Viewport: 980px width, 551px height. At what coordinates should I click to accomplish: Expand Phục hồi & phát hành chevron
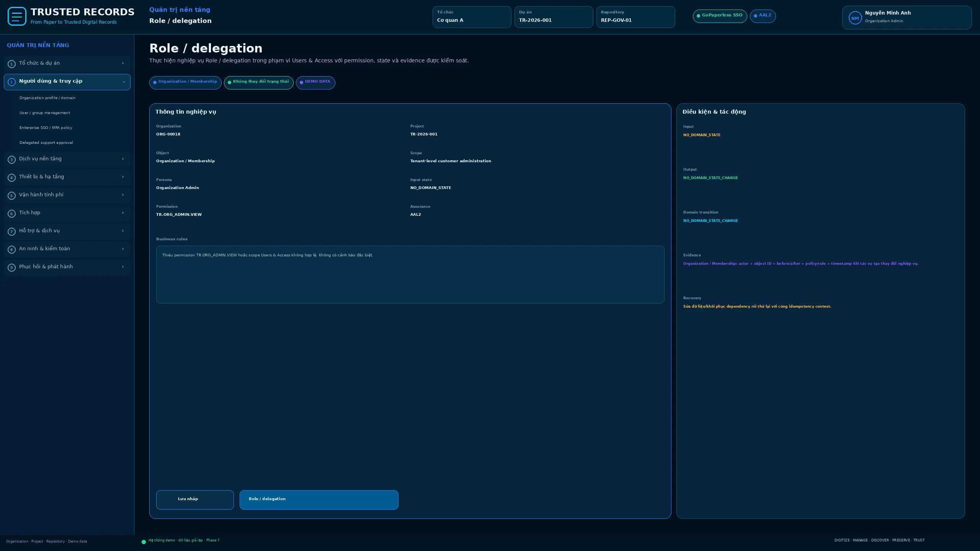tap(123, 267)
